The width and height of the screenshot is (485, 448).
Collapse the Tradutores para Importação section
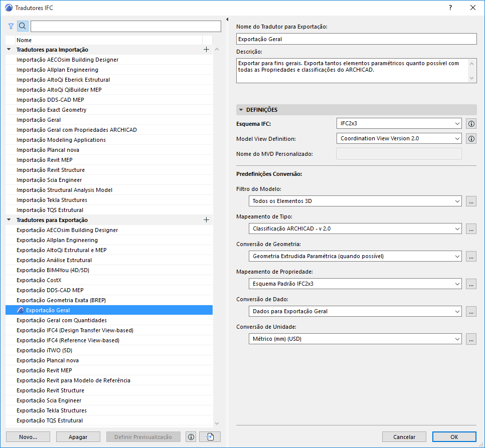[7, 49]
